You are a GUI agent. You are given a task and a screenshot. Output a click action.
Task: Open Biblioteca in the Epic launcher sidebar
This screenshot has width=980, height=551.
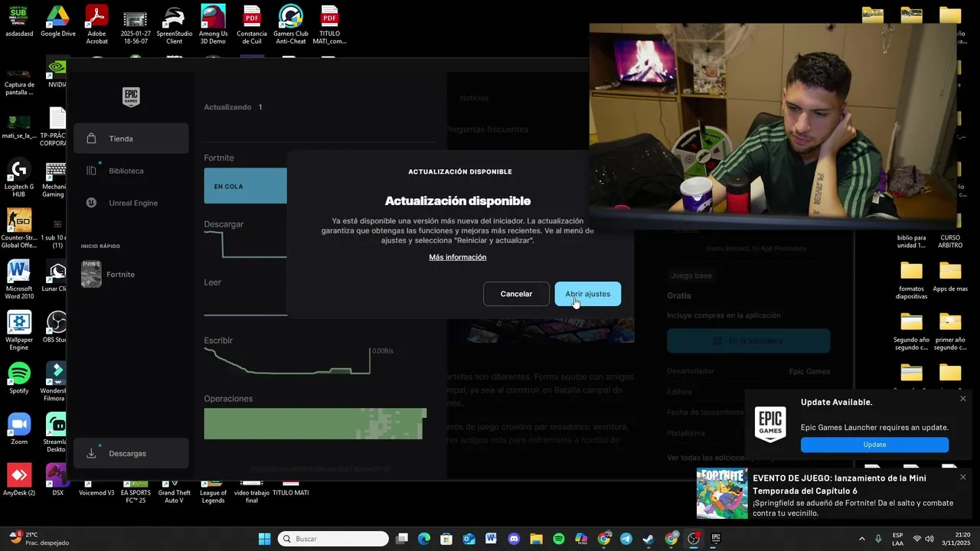click(131, 171)
